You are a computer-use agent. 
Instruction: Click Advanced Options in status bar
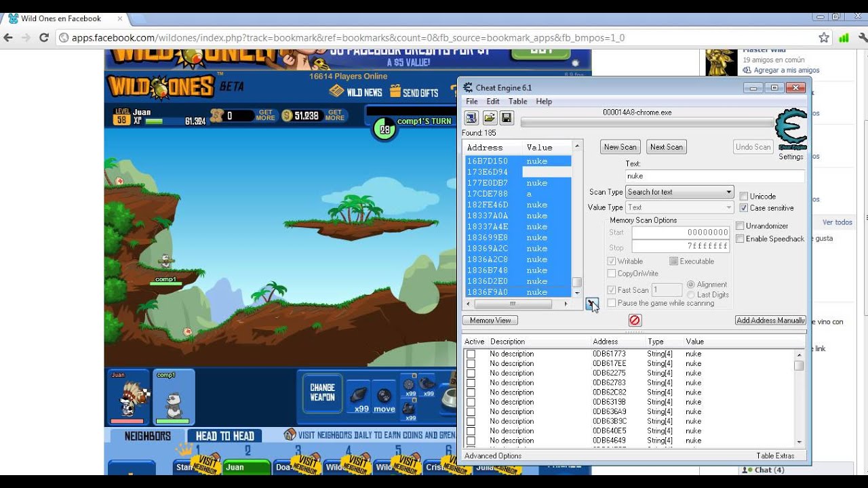coord(493,455)
